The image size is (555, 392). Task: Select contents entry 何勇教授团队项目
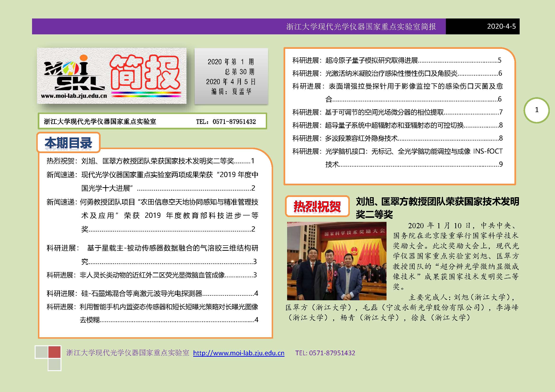pos(152,215)
